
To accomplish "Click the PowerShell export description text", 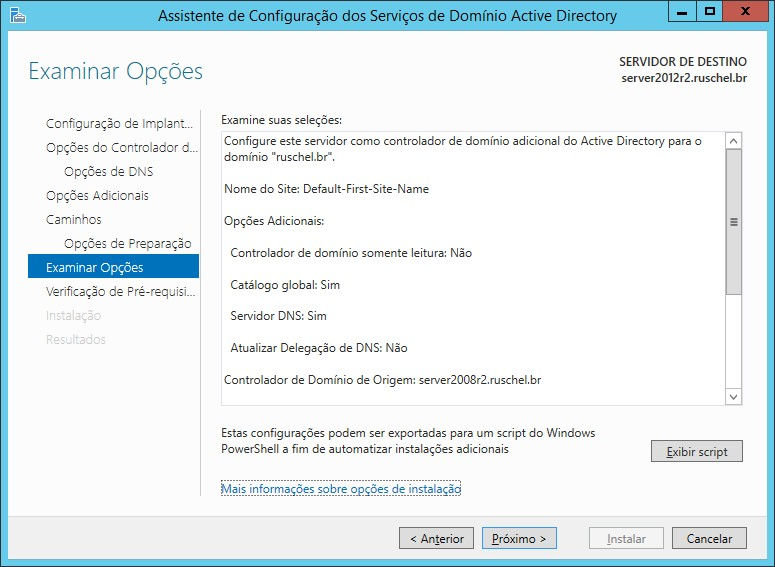I will click(x=408, y=441).
